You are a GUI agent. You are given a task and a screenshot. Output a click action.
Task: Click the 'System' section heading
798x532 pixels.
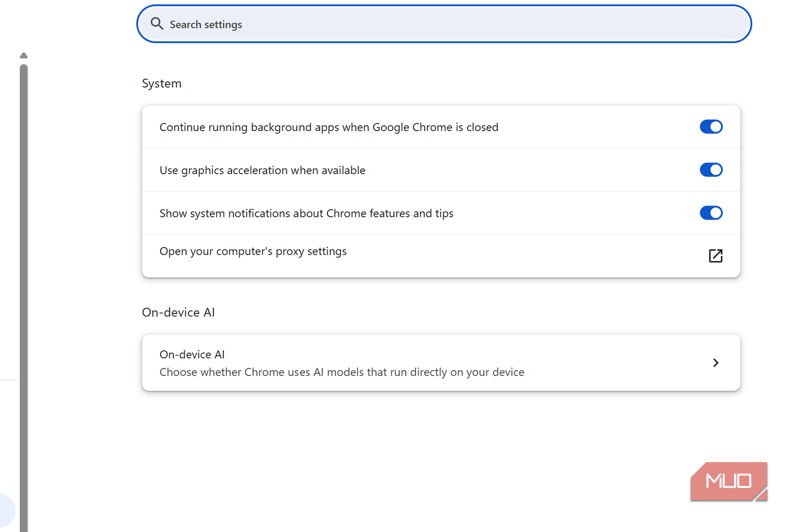[x=162, y=83]
